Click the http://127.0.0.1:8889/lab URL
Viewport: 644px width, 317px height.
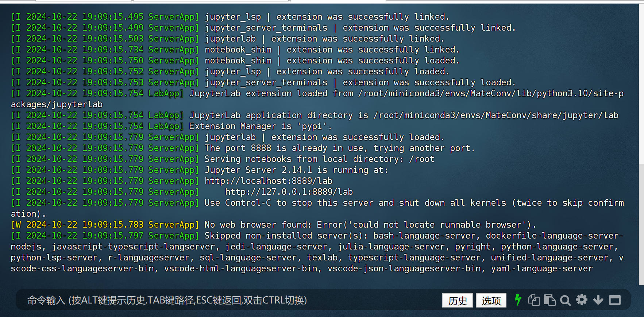tap(289, 192)
